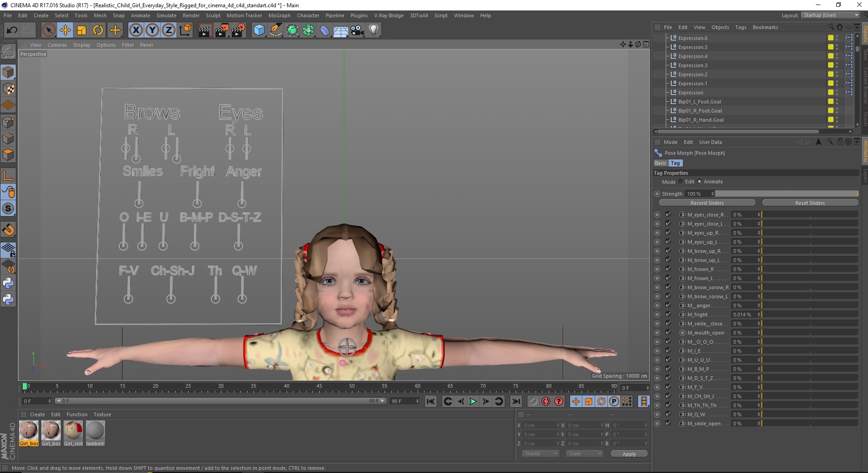Click the keyframe selection question icon
868x473 pixels.
[559, 401]
